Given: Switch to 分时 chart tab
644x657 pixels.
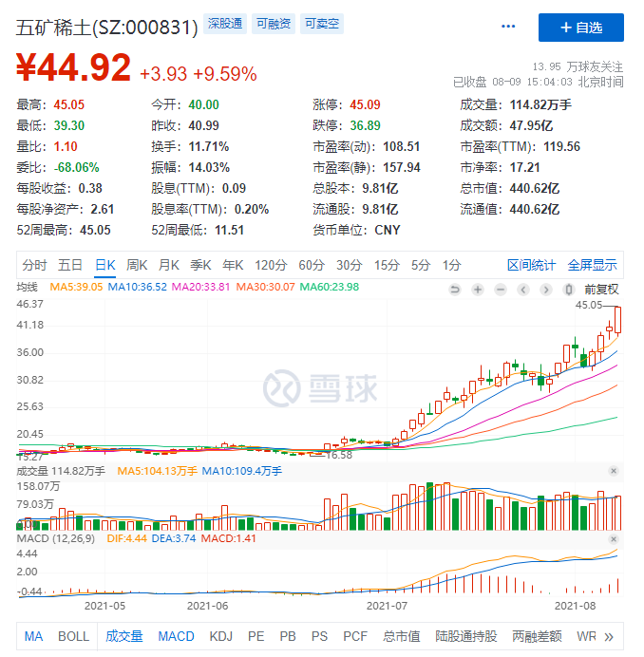Looking at the screenshot, I should (x=34, y=265).
